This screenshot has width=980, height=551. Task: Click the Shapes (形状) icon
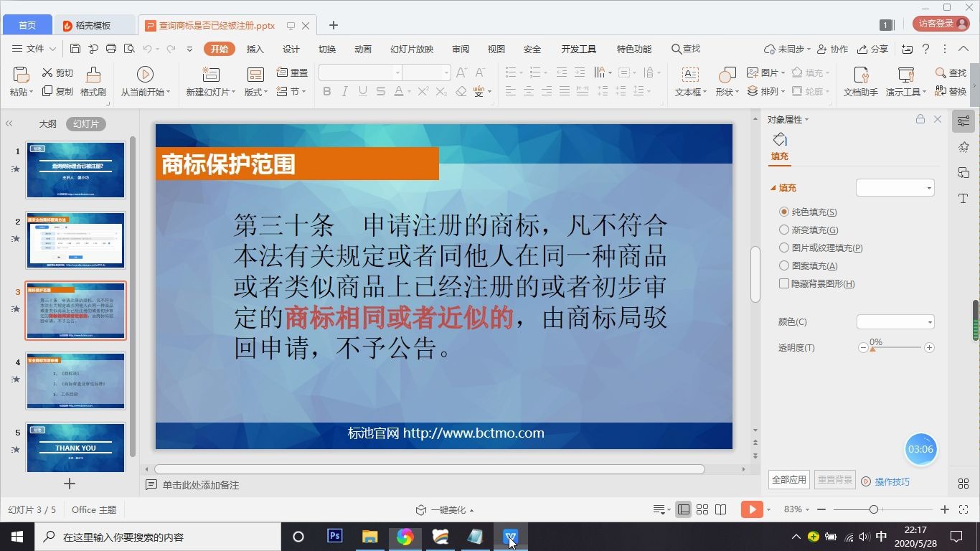tap(727, 75)
